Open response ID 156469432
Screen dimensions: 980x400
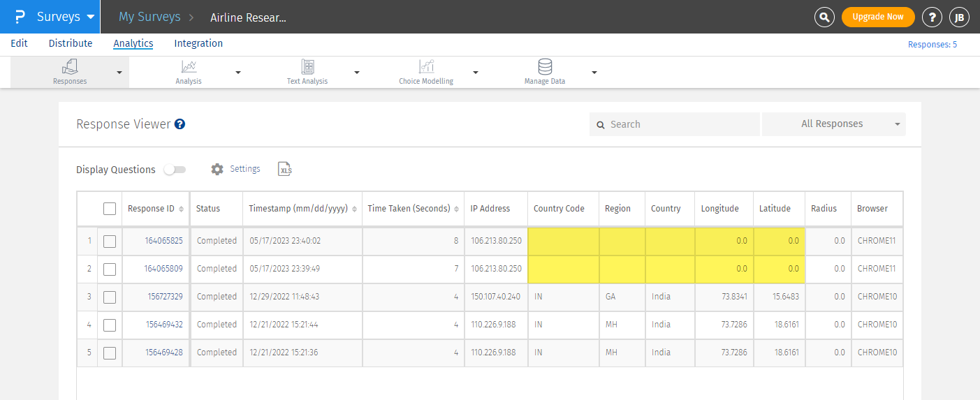pyautogui.click(x=164, y=325)
